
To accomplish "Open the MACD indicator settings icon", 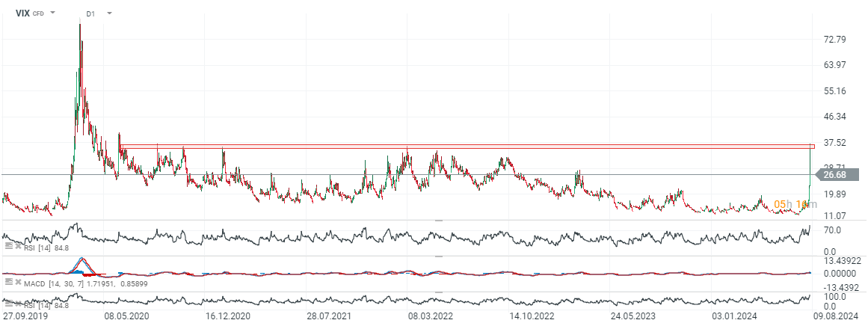I will coord(7,282).
